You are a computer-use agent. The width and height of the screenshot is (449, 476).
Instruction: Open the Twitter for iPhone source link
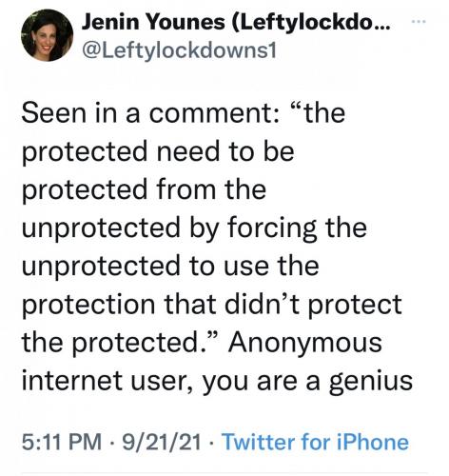316,442
